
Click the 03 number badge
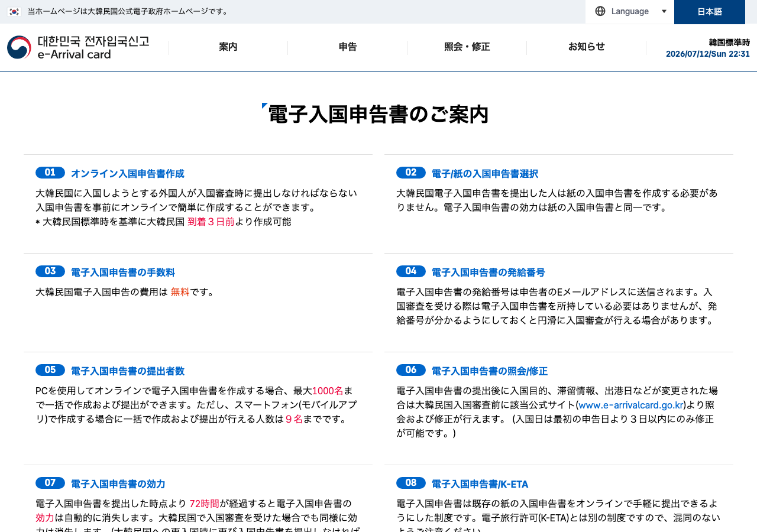(x=50, y=271)
